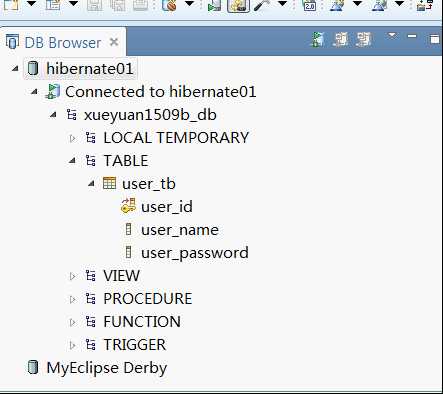Open dropdown arrow next to New wizard icon
The width and height of the screenshot is (443, 394).
coord(31,3)
